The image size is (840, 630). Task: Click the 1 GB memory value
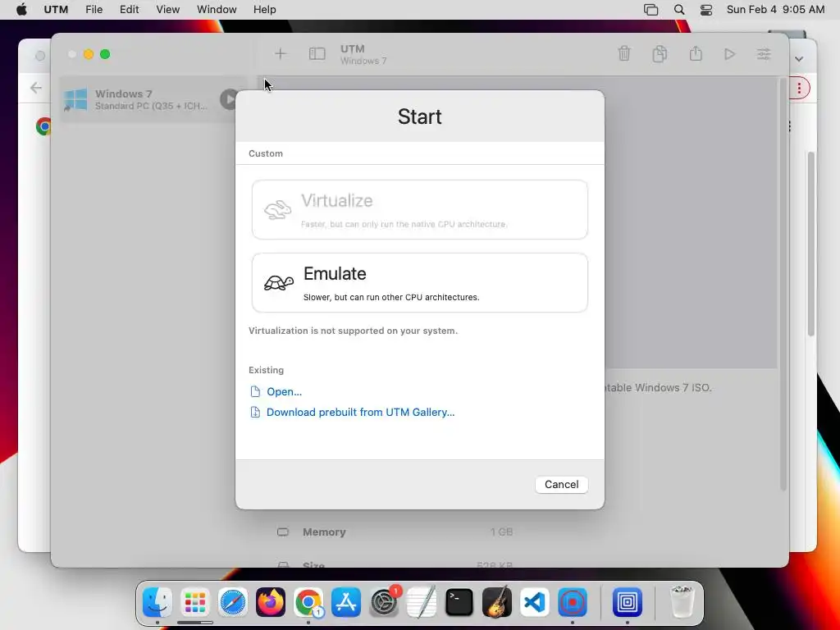pyautogui.click(x=501, y=532)
